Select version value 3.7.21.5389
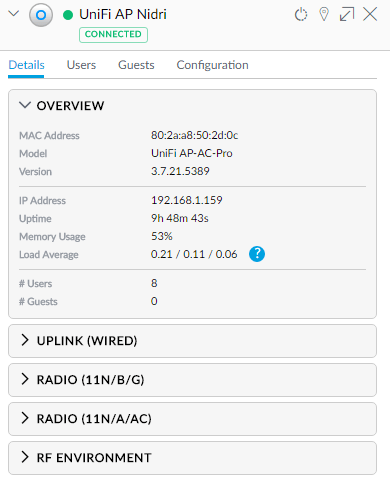This screenshot has width=390, height=483. 180,171
